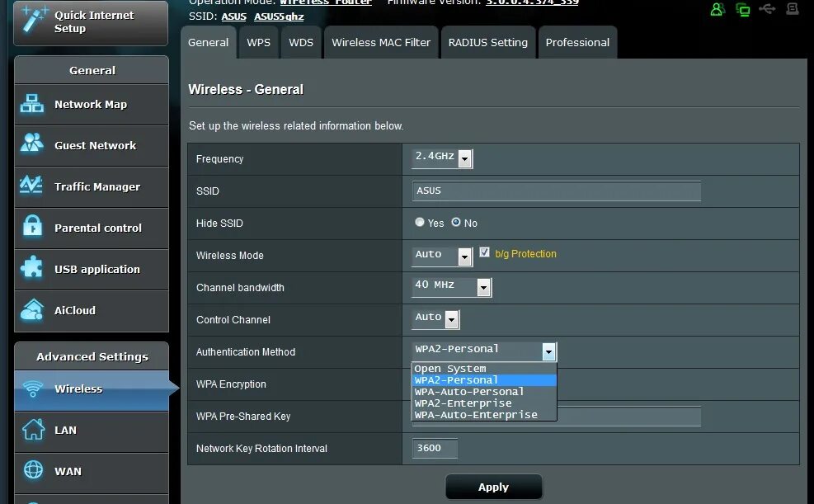Select WPA-Auto-Enterprise authentication option
The image size is (814, 504).
pos(484,415)
